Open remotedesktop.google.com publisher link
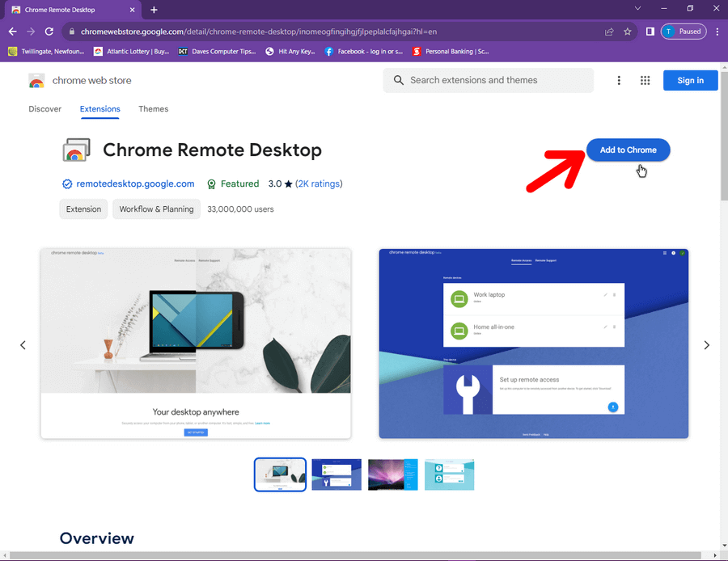 [135, 183]
